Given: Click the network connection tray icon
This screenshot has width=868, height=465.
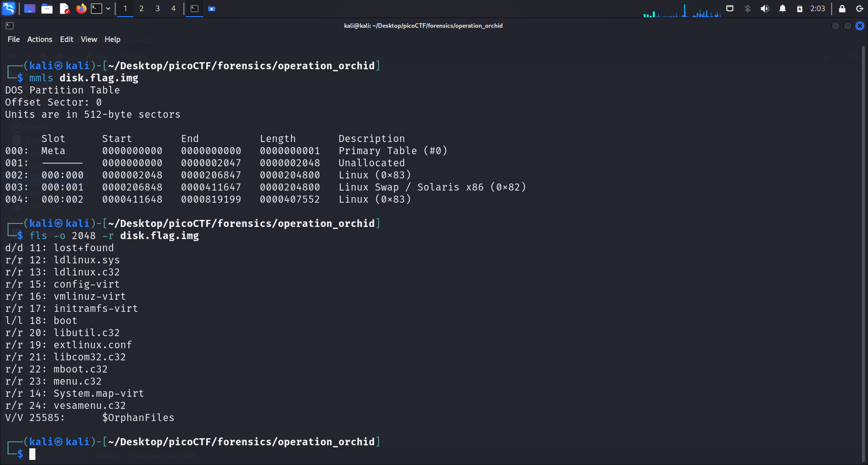Looking at the screenshot, I should (x=730, y=9).
